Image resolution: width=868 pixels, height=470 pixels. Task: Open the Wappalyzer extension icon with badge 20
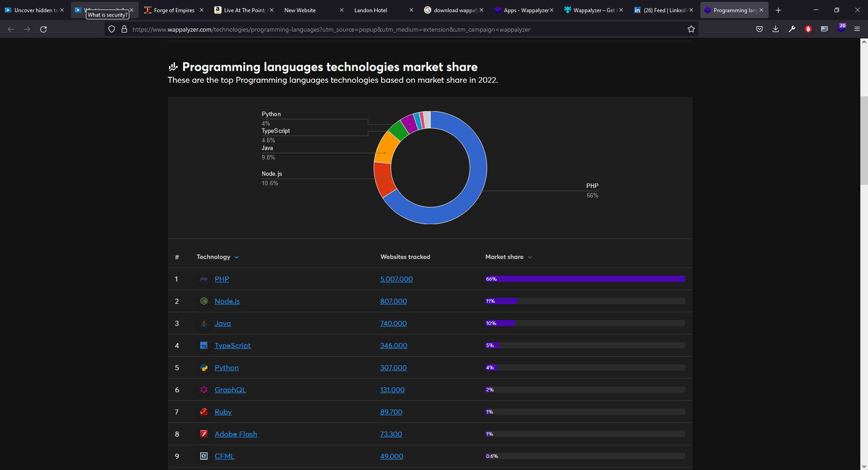[x=841, y=28]
